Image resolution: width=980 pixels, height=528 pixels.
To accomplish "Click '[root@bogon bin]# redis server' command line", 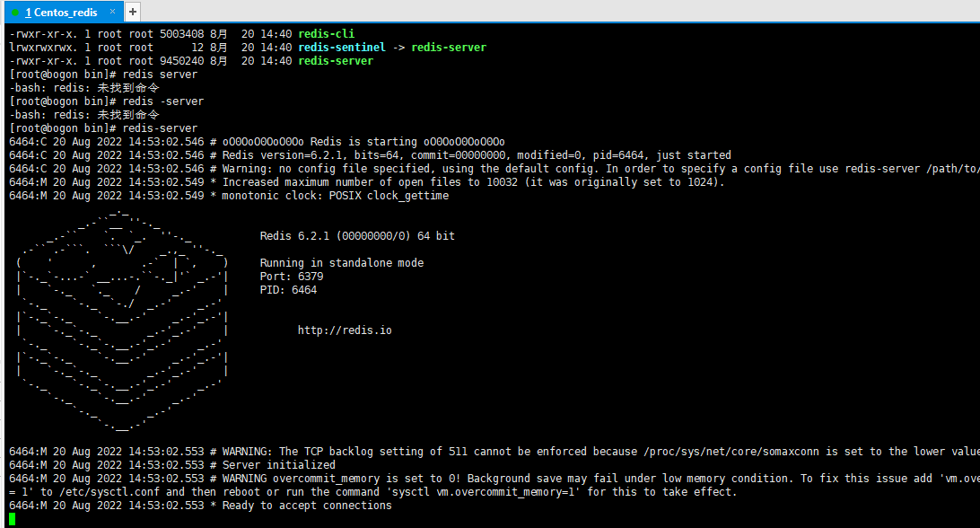I will pyautogui.click(x=103, y=75).
